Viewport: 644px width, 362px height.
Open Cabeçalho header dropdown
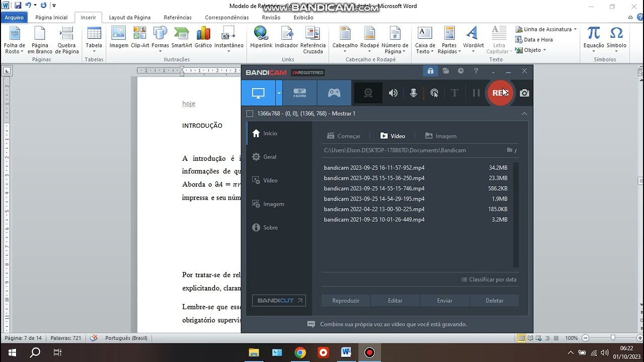point(345,40)
